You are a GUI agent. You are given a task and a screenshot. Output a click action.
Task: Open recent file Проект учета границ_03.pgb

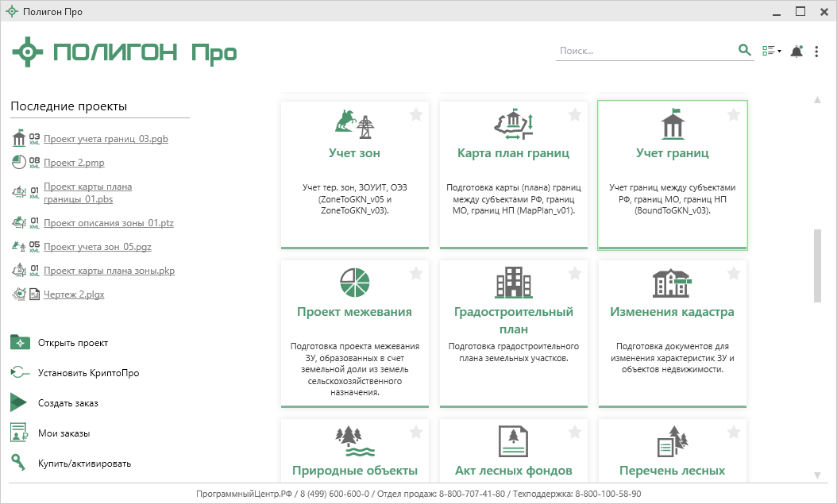coord(106,139)
